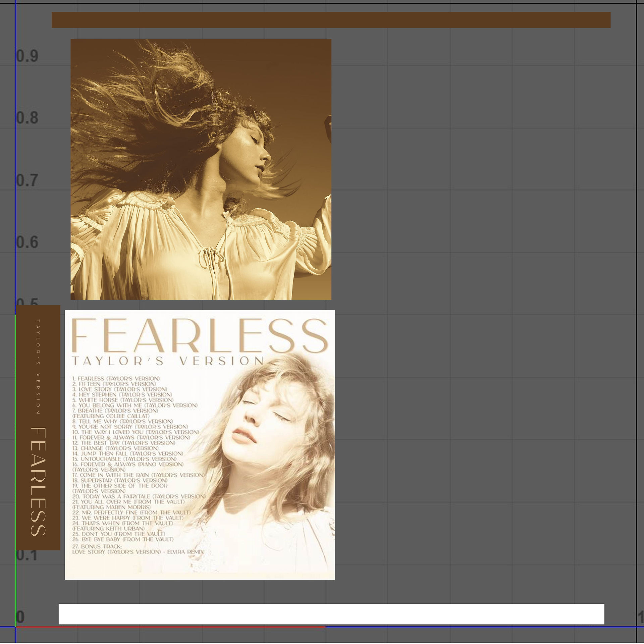The image size is (644, 644).
Task: Click track "5. White Horse (Taylor's Version)"
Action: [123, 400]
